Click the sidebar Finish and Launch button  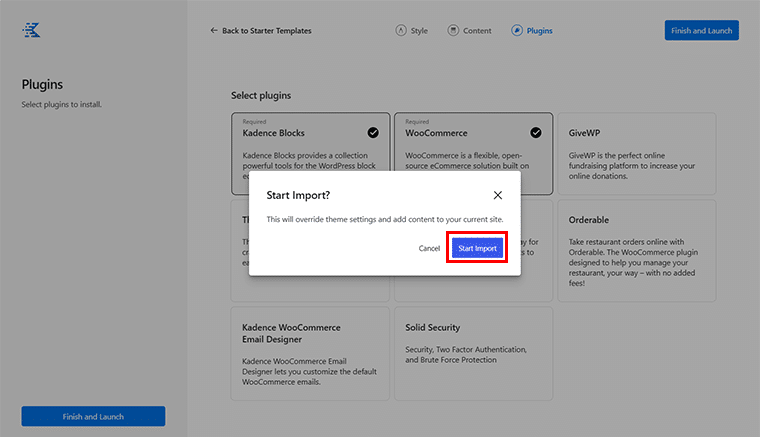pos(93,417)
